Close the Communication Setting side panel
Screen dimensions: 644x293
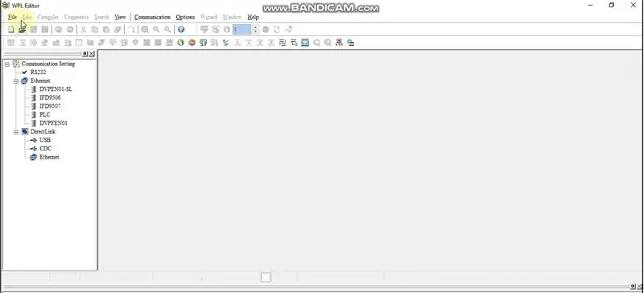[x=92, y=54]
